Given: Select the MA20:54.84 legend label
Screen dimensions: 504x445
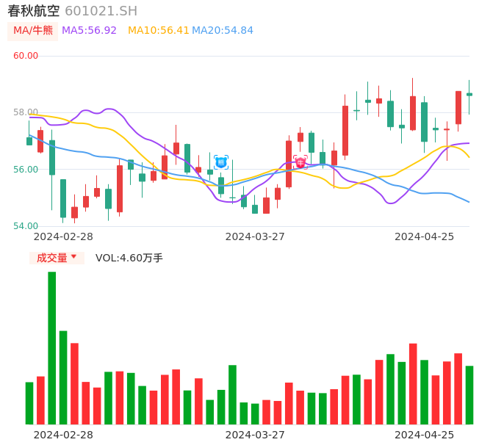Looking at the screenshot, I should coord(223,31).
